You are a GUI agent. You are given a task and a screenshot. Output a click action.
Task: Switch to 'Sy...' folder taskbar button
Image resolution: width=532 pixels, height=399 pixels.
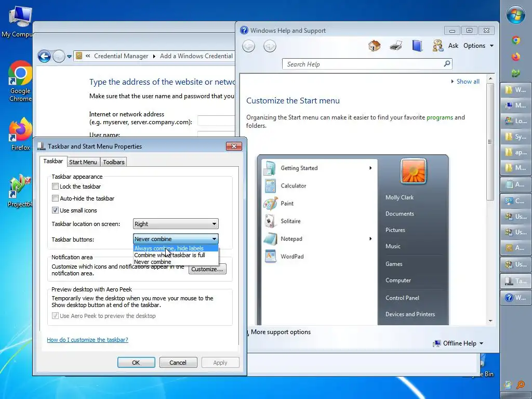[x=516, y=137]
